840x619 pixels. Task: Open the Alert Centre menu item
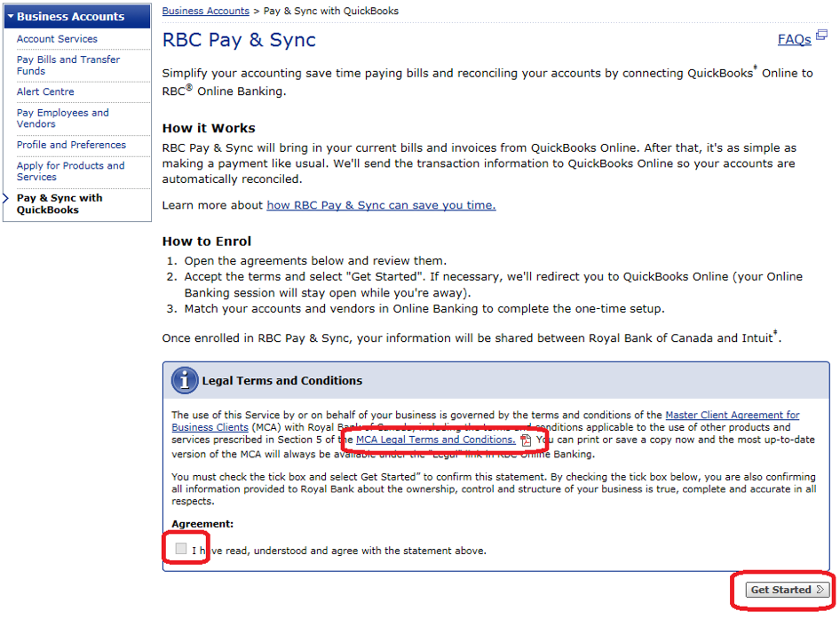(45, 91)
